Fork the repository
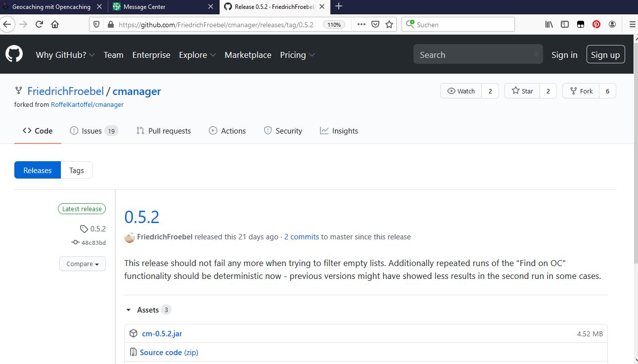 (581, 91)
